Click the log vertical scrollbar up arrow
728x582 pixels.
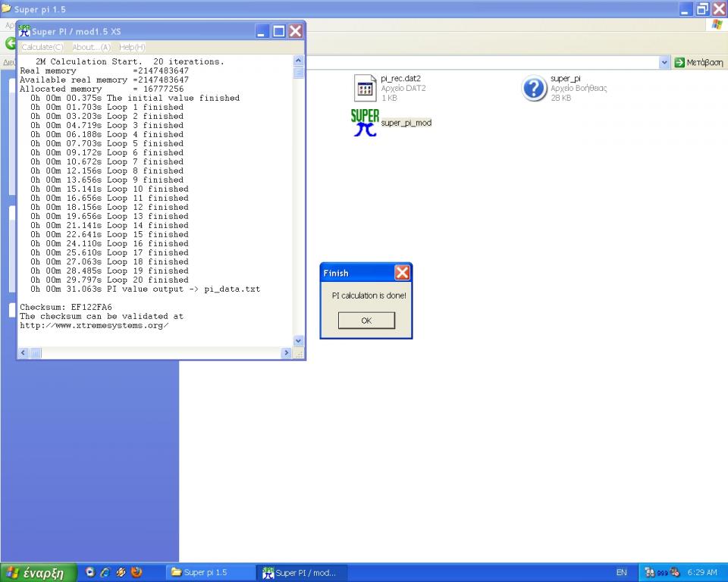coord(298,61)
